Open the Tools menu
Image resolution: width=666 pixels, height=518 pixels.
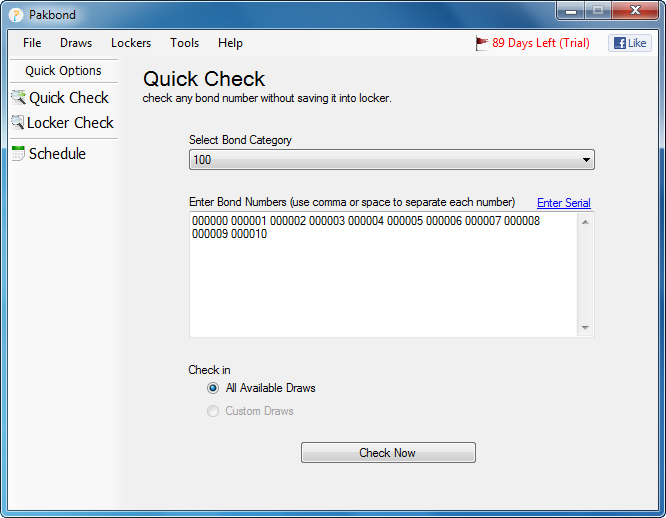pos(184,43)
